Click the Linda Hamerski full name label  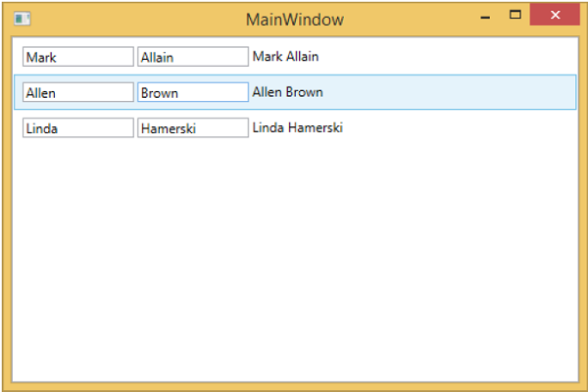pos(297,127)
